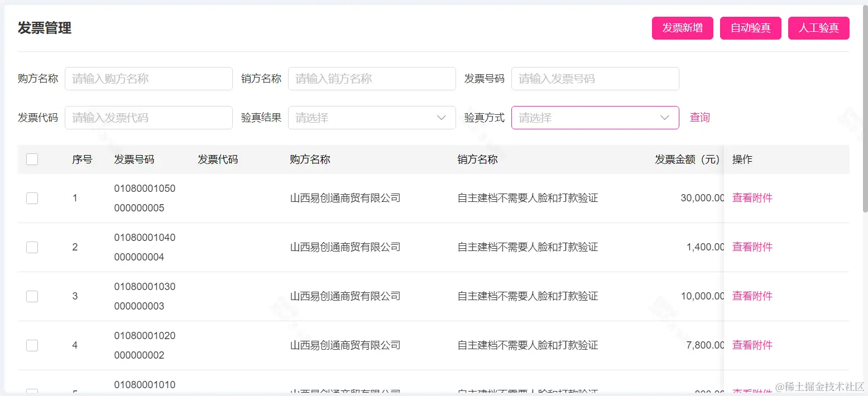868x396 pixels.
Task: Check the row 1 checkbox
Action: [32, 198]
